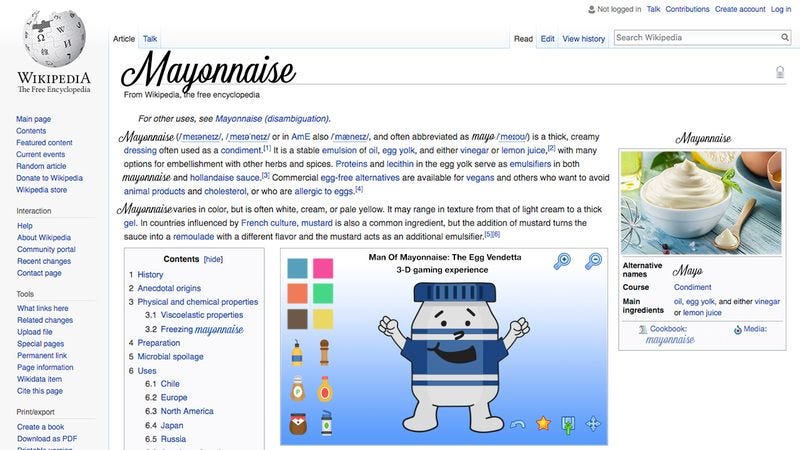
Task: Click the Mayonnaise jar mascot character
Action: 454,357
